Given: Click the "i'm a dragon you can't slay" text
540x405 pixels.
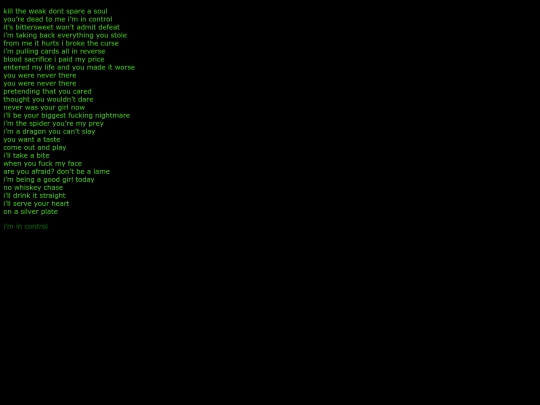Looking at the screenshot, I should click(x=49, y=132).
